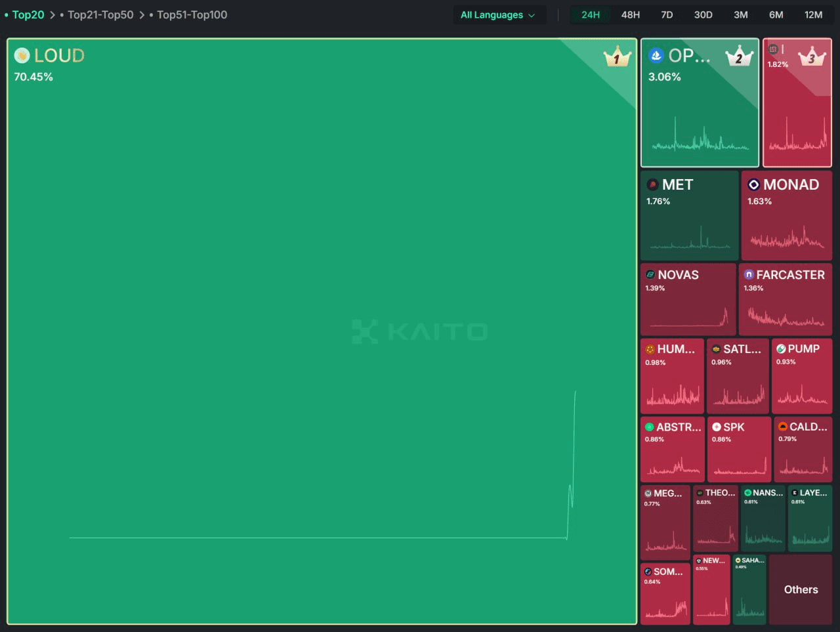Click the THEO... token logo icon

click(700, 493)
